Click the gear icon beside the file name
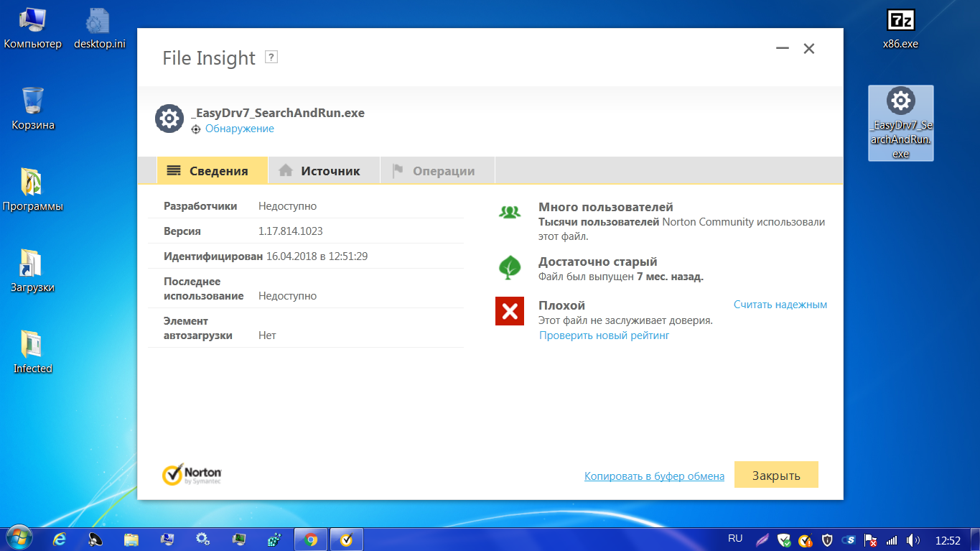Viewport: 980px width, 551px height. (x=169, y=119)
